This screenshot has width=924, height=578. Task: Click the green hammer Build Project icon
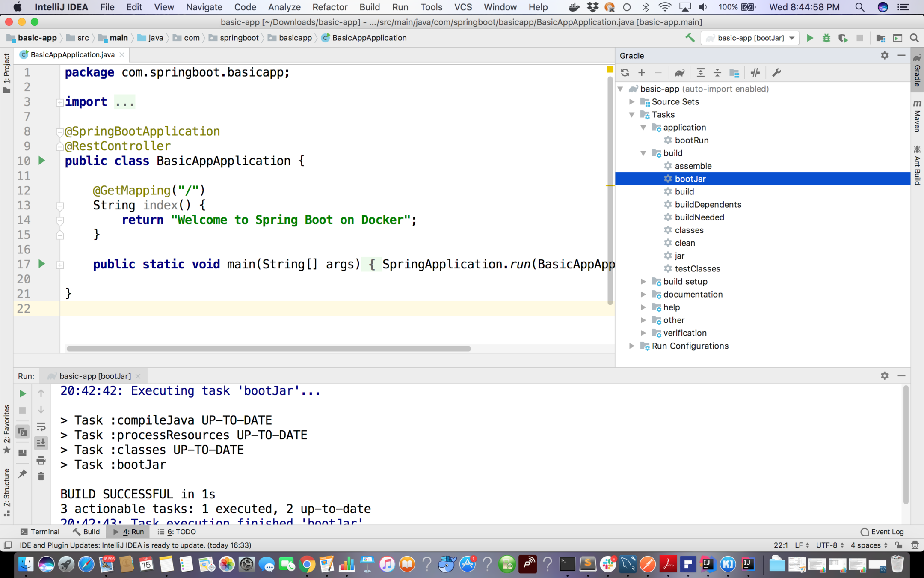click(x=690, y=38)
